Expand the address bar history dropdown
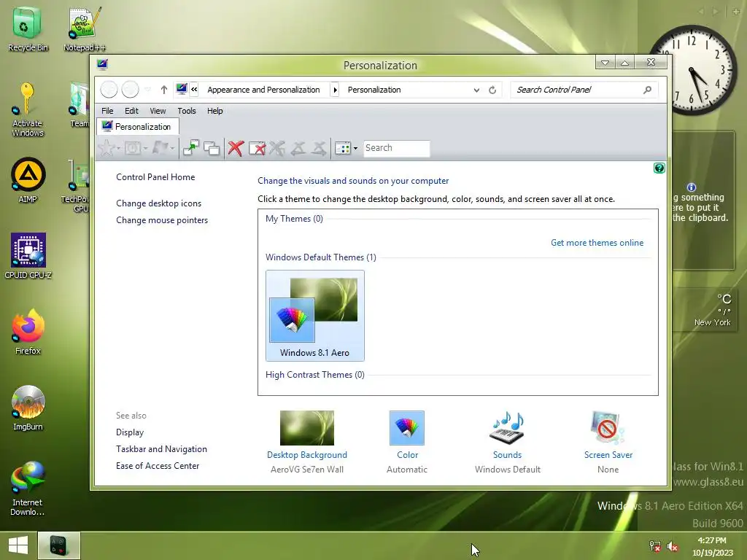This screenshot has width=747, height=560. [x=476, y=90]
